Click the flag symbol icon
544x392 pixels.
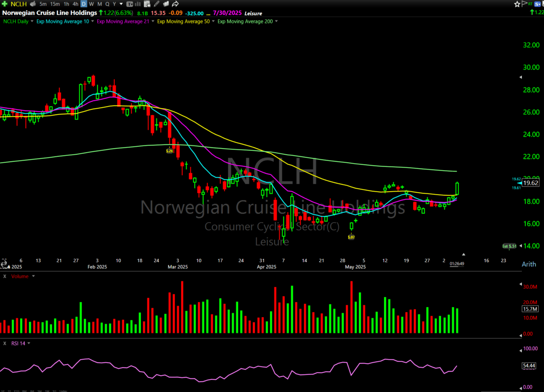tap(524, 4)
